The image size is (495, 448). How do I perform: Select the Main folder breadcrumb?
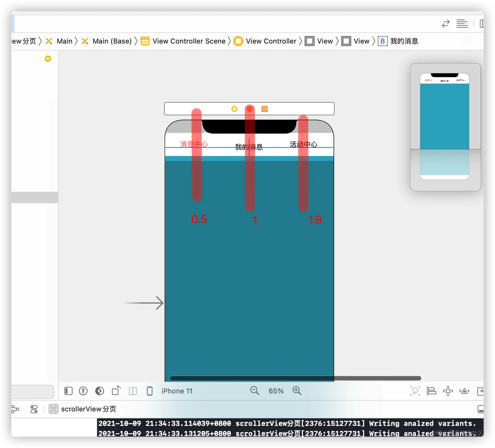click(x=59, y=41)
